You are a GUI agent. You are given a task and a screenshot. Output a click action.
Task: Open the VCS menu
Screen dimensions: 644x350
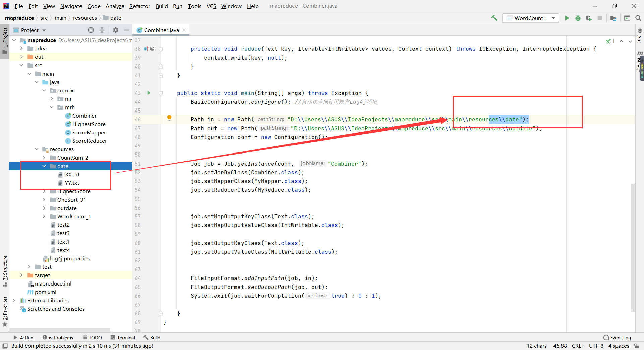211,6
